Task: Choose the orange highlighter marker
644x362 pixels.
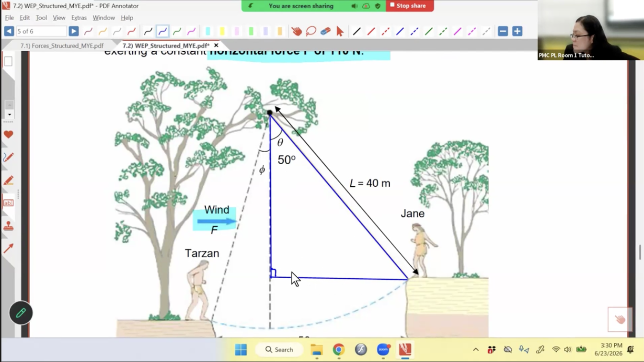Action: [x=279, y=31]
